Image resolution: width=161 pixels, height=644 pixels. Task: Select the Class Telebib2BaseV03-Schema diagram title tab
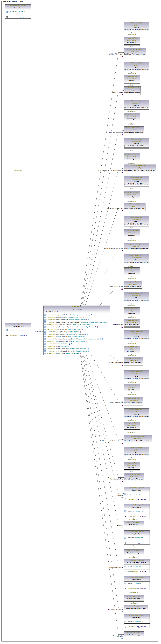pyautogui.click(x=13, y=2)
